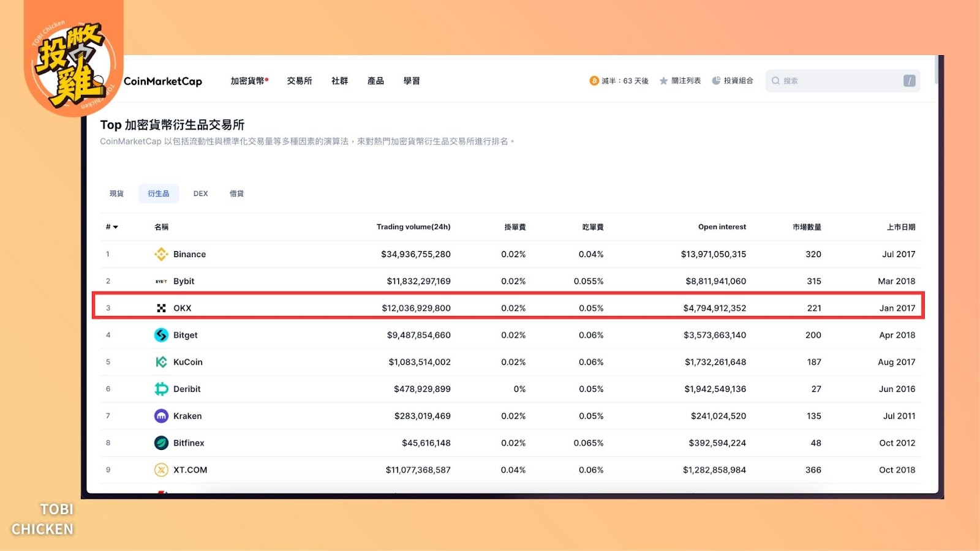Image resolution: width=980 pixels, height=551 pixels.
Task: Sort by 上市日期 column header
Action: [x=901, y=227]
